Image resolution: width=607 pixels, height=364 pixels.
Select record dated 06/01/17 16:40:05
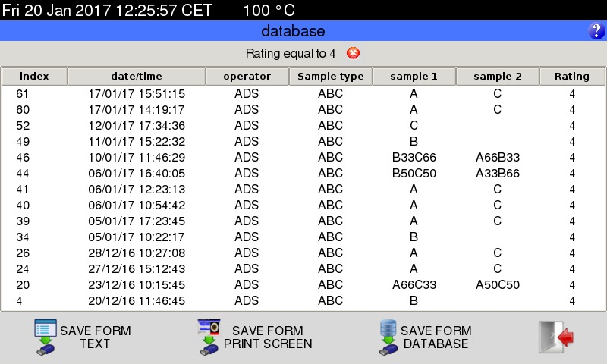coord(137,174)
